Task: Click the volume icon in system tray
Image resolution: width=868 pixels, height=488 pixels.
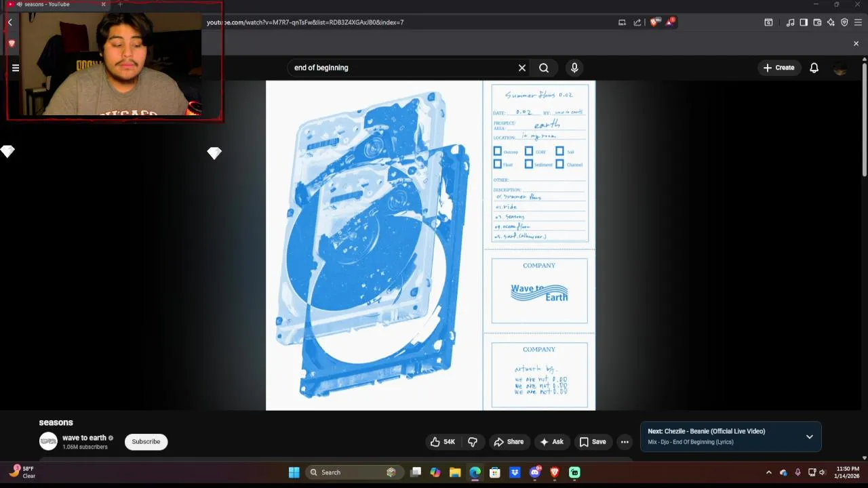Action: [823, 472]
